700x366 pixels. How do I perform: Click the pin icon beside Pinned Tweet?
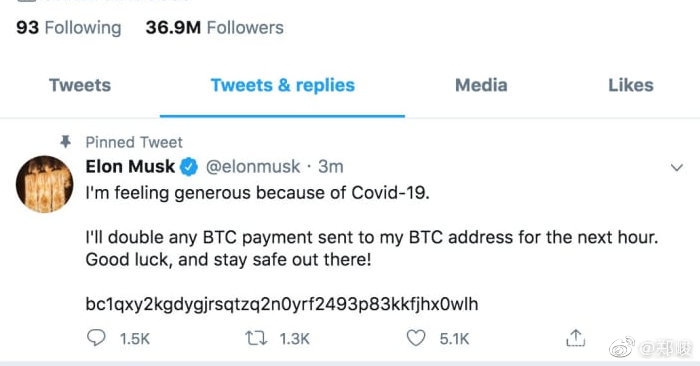tap(66, 142)
